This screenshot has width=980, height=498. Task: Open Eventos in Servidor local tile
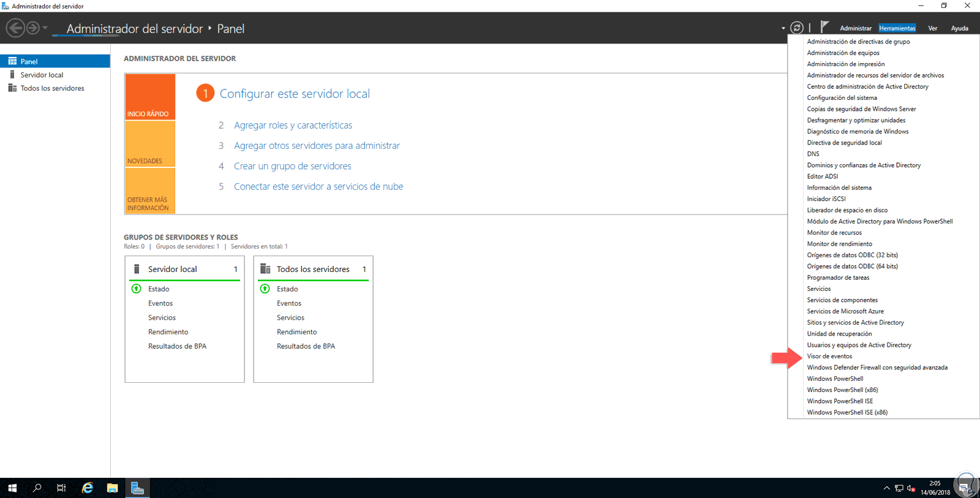(160, 303)
